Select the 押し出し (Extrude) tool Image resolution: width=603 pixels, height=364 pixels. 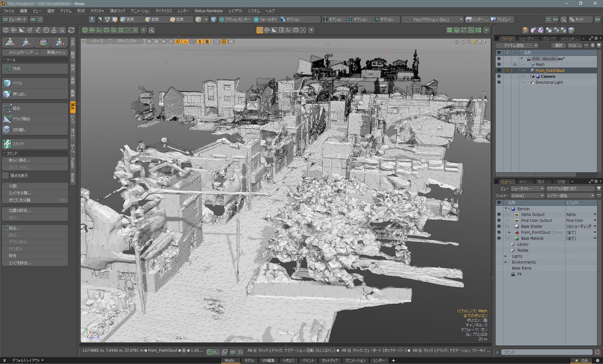[35, 94]
